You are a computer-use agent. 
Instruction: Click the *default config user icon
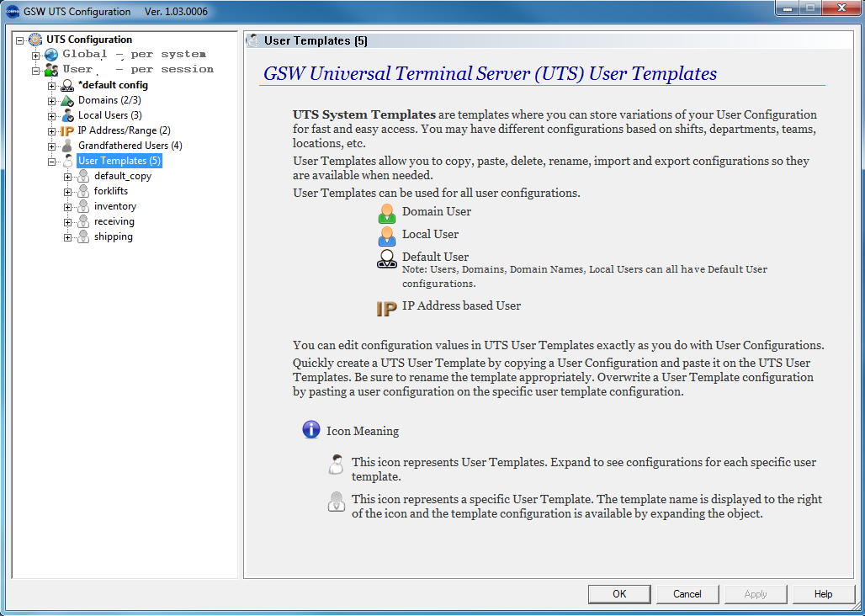[67, 86]
